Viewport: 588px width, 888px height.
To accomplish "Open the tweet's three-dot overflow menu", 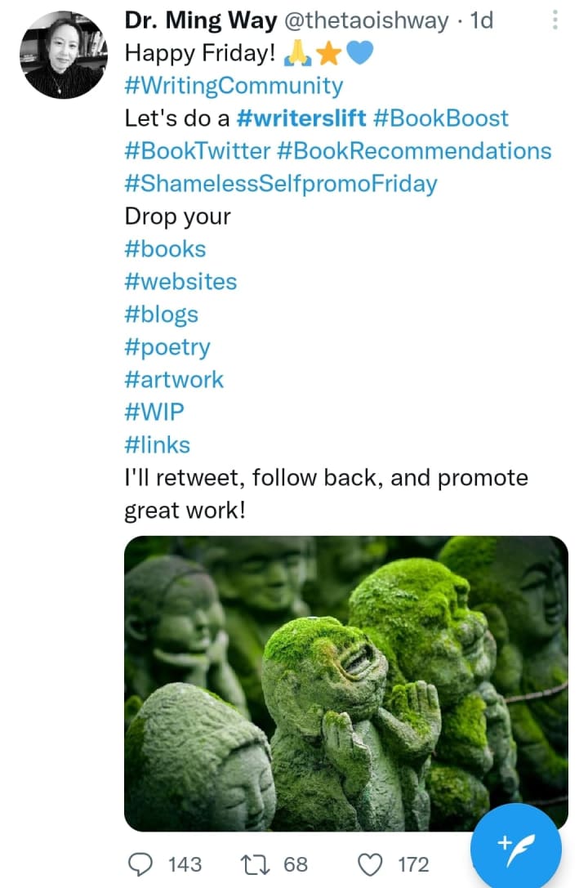I will point(555,20).
